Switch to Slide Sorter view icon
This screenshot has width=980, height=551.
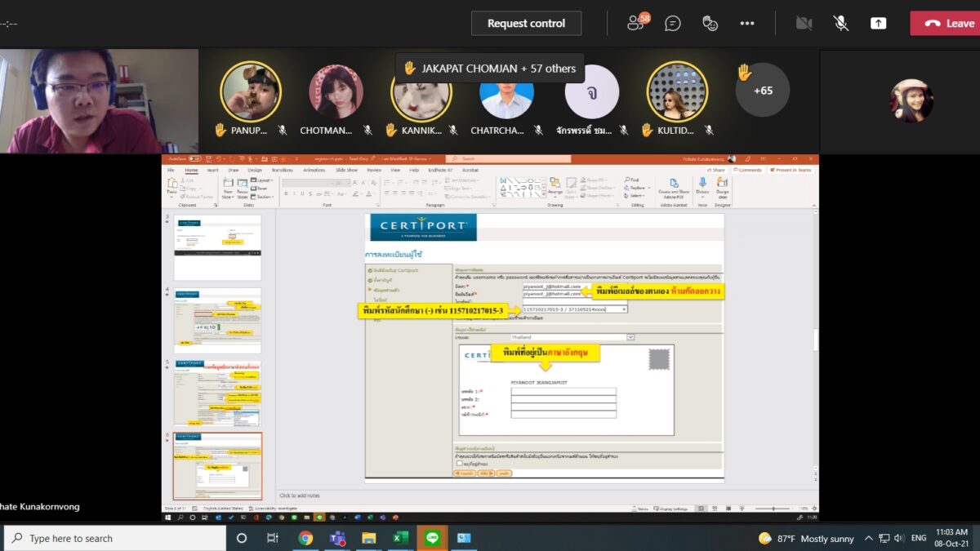click(x=715, y=509)
